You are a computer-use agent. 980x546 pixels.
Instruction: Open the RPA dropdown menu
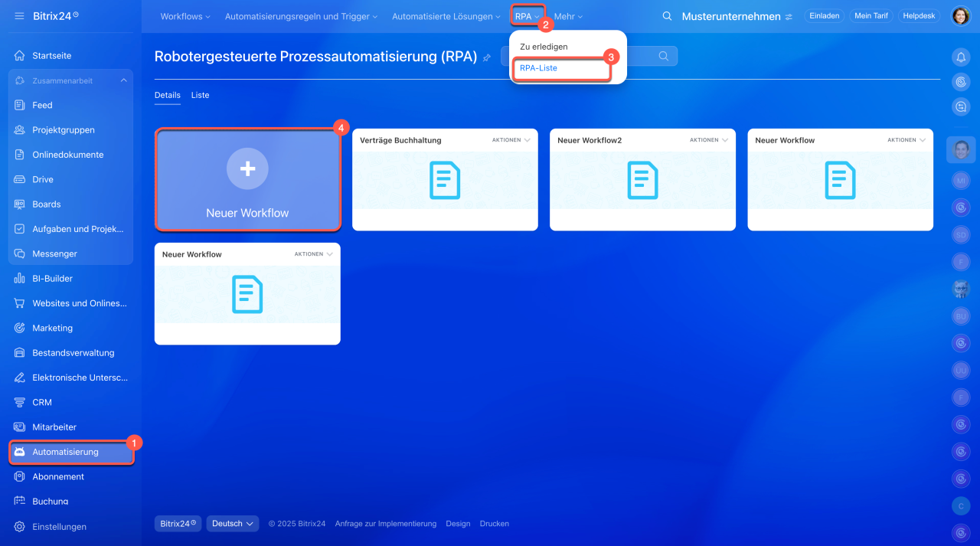(x=528, y=16)
